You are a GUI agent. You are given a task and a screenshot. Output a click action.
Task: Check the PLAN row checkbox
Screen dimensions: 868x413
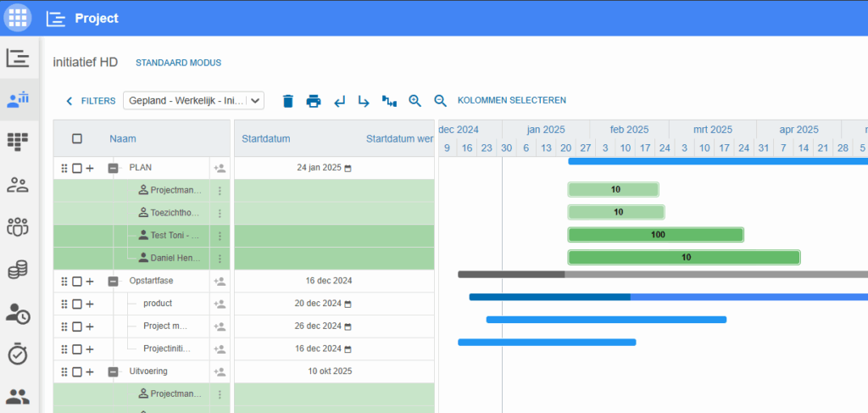77,168
